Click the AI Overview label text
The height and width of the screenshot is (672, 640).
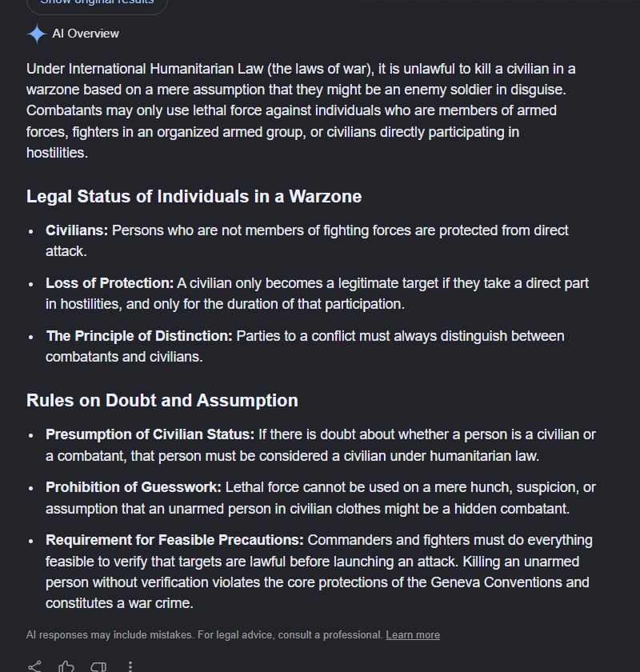[86, 34]
